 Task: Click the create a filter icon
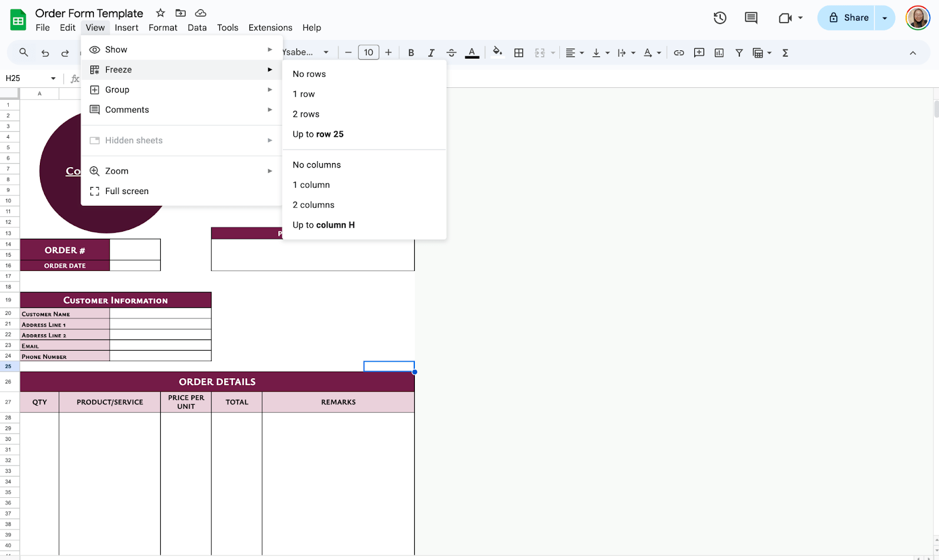click(739, 53)
